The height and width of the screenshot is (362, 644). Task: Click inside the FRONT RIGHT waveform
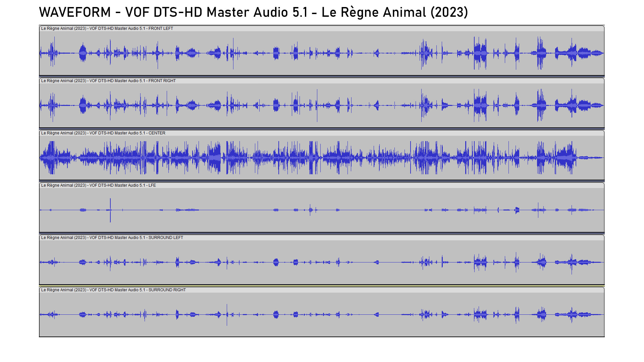322,105
